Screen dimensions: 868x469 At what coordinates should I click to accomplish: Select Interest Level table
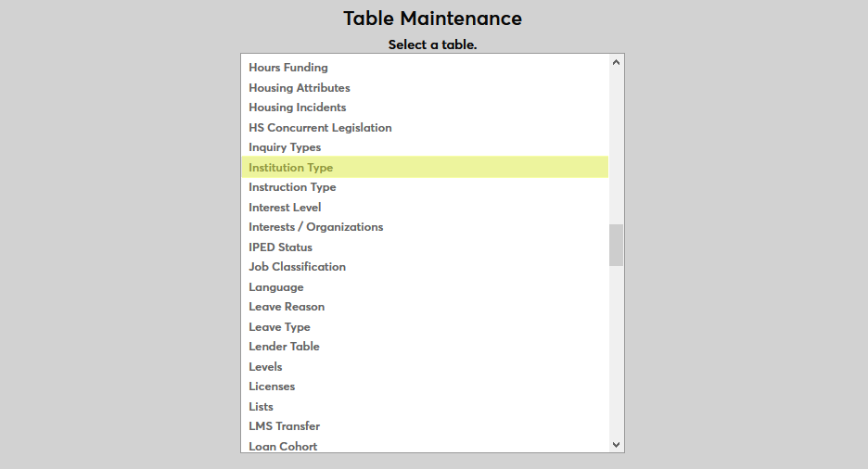point(285,208)
